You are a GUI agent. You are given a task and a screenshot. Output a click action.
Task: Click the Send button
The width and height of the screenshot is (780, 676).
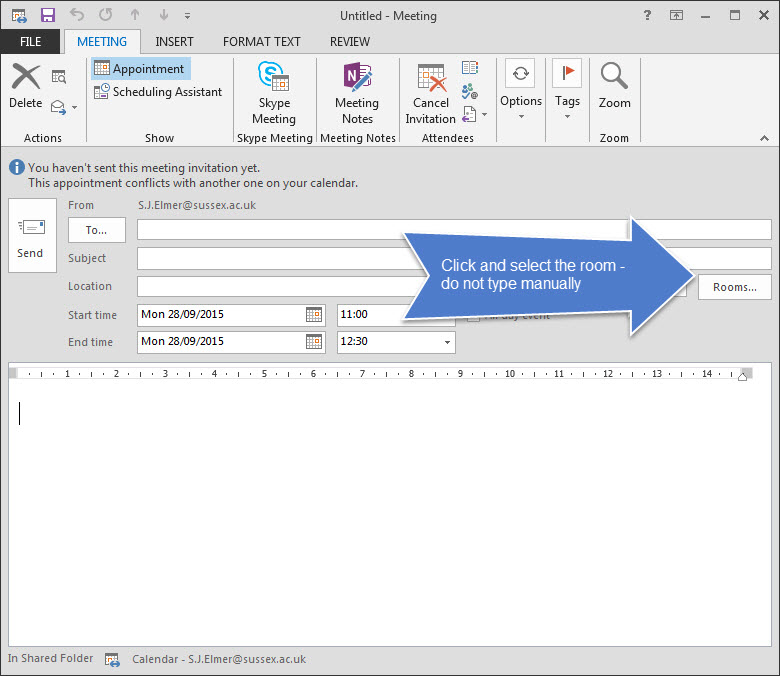(x=32, y=235)
